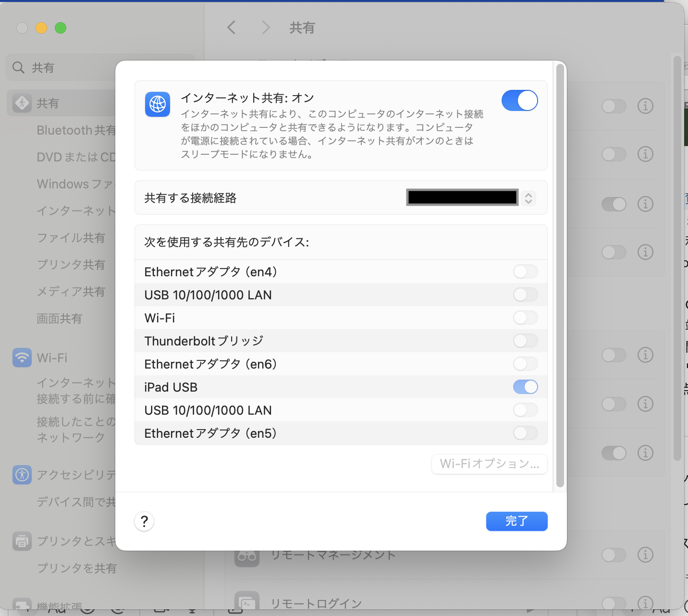Click the 共有 person icon in sidebar
The height and width of the screenshot is (616, 688).
click(x=22, y=102)
